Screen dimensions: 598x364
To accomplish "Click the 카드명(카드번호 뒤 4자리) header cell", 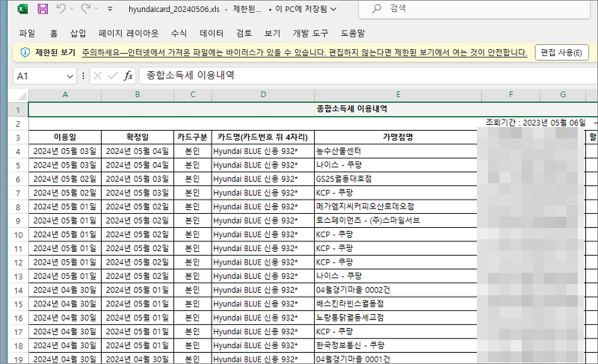I will [263, 137].
